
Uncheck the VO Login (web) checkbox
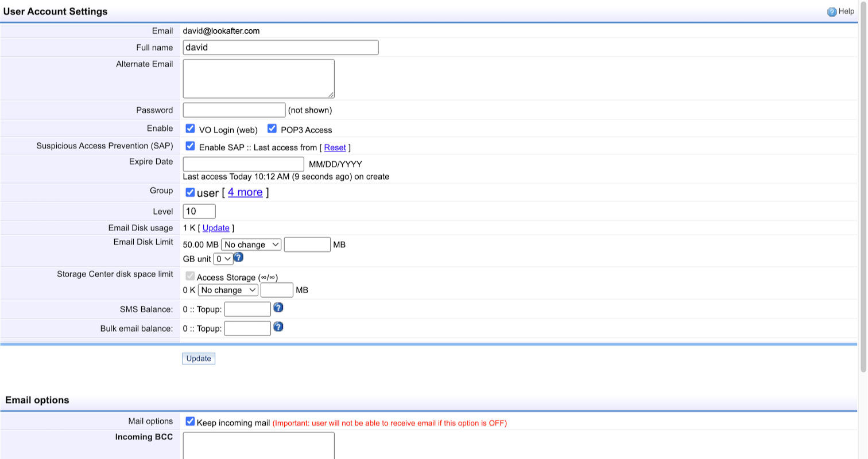pos(190,129)
